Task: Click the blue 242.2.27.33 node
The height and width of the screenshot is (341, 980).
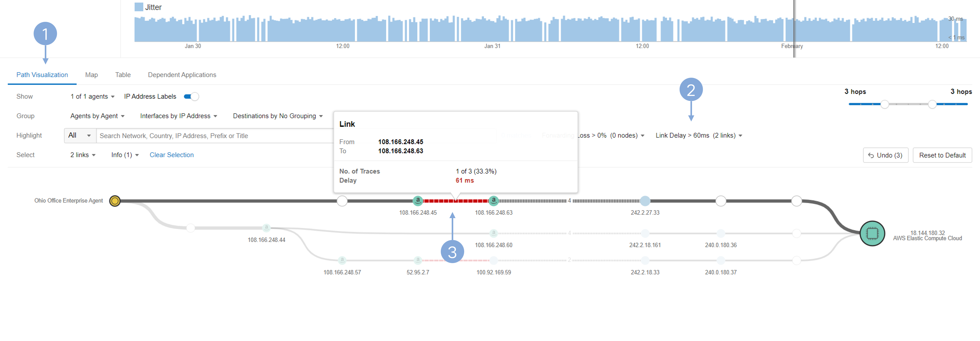Action: click(645, 201)
